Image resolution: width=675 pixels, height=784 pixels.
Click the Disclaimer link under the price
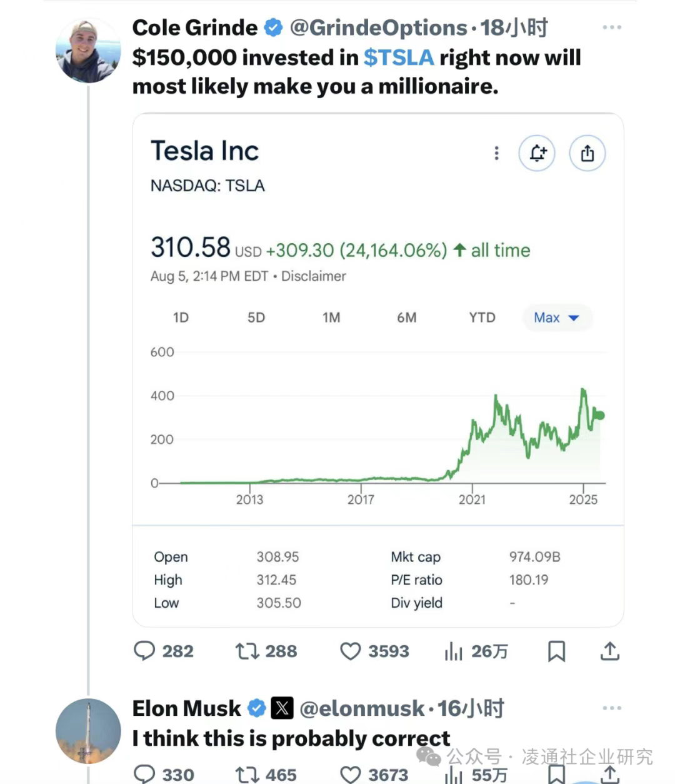click(x=313, y=276)
